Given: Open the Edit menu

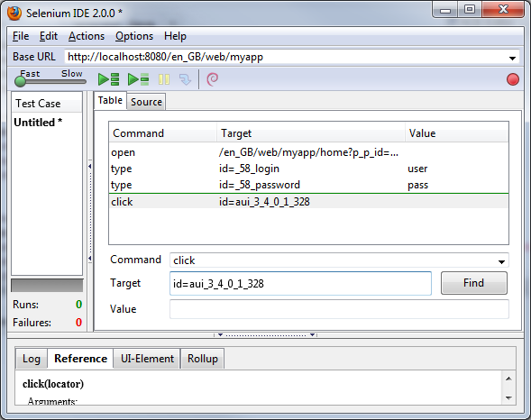Looking at the screenshot, I should [x=49, y=36].
